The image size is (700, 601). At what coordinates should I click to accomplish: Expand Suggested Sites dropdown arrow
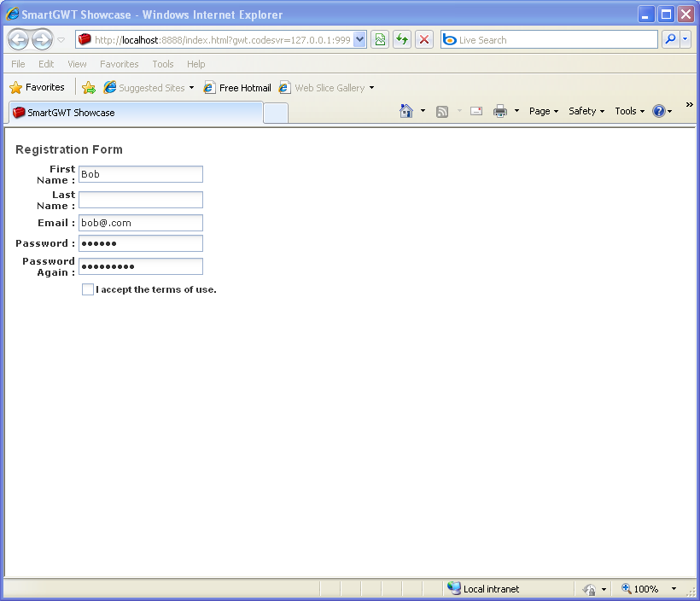point(191,88)
